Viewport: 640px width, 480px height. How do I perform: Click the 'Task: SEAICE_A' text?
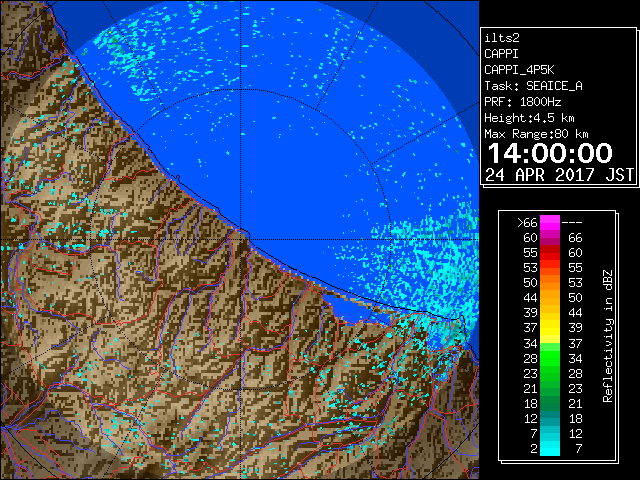(x=533, y=86)
